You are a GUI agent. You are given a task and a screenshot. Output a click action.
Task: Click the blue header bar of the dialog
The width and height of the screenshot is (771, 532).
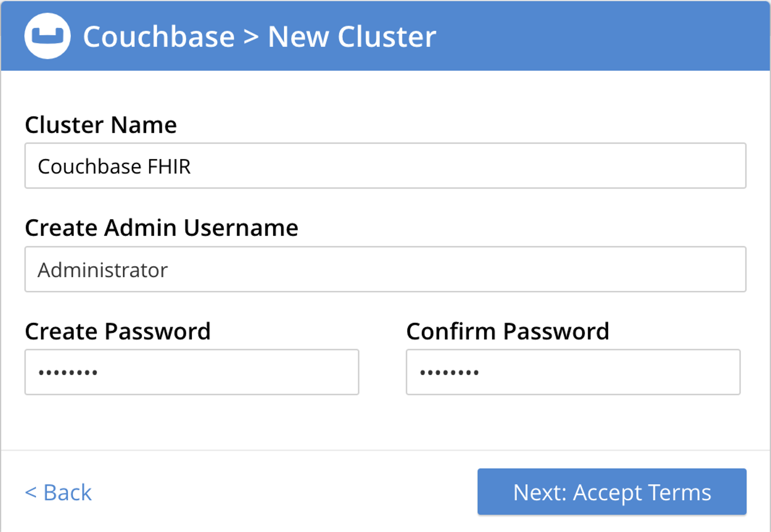click(x=587, y=37)
